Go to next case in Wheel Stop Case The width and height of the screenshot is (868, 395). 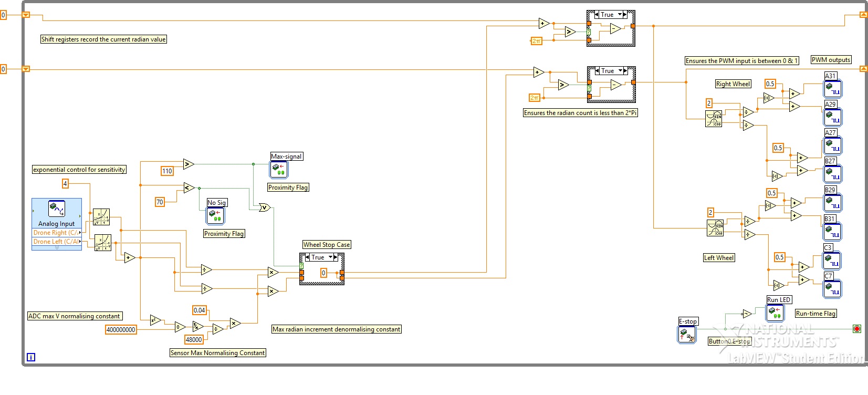(x=336, y=257)
